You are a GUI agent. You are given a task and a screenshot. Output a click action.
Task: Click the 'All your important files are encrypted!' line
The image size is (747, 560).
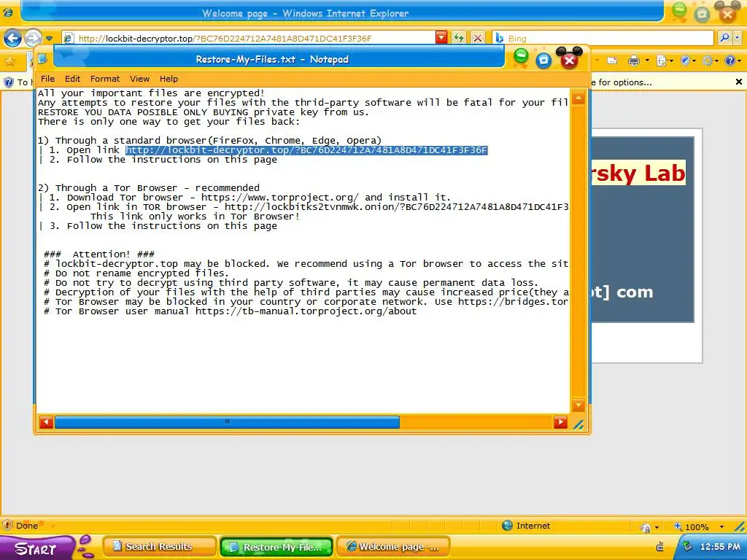(151, 93)
